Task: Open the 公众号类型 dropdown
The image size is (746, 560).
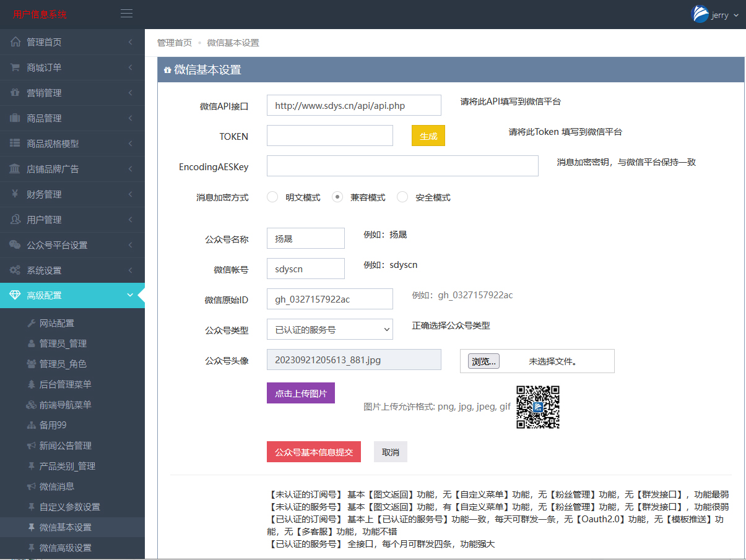Action: 329,329
